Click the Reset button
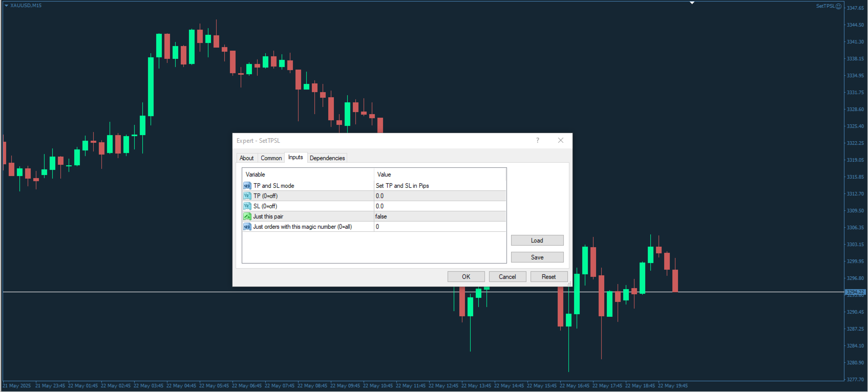868x392 pixels. [549, 277]
